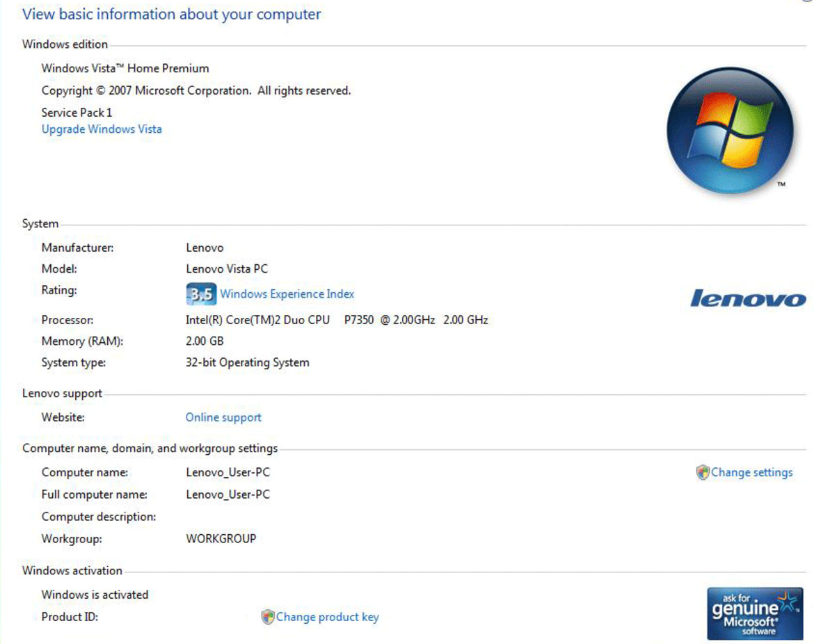
Task: Click the Windows activation section heading
Action: [x=72, y=571]
